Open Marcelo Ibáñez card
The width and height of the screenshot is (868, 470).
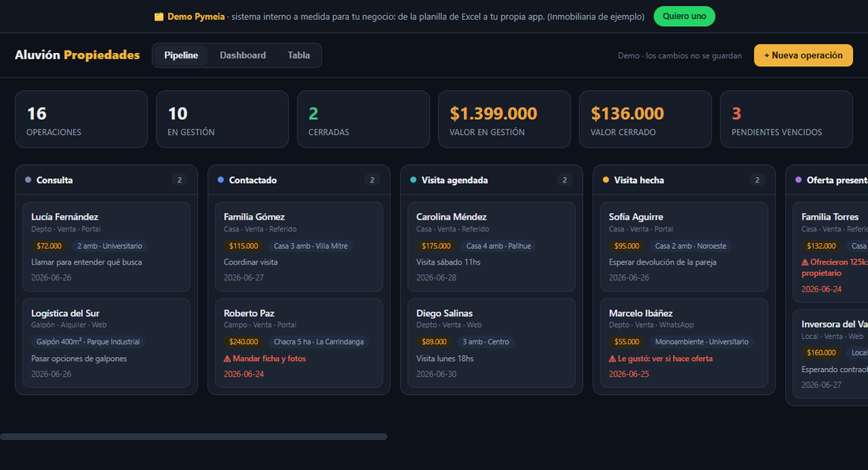(684, 343)
